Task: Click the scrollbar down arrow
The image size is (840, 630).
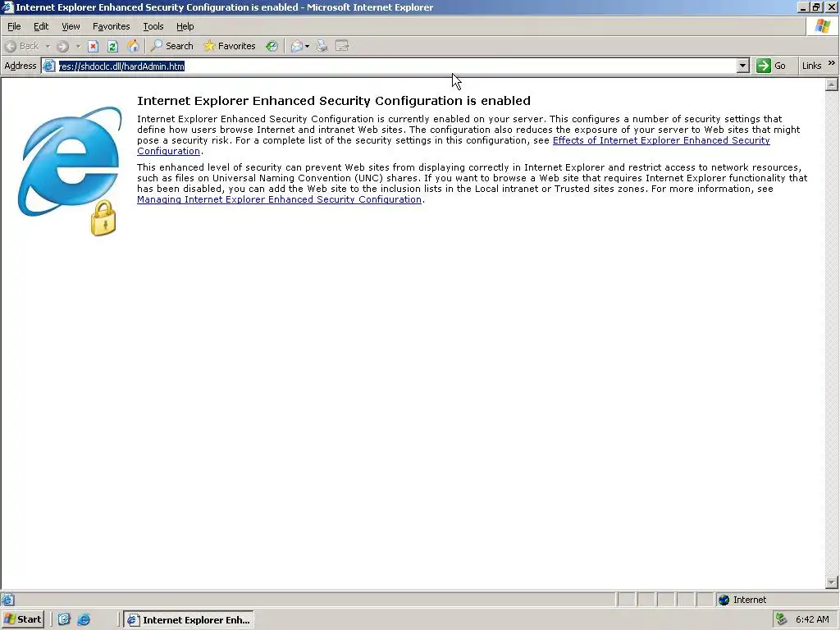Action: pyautogui.click(x=832, y=582)
